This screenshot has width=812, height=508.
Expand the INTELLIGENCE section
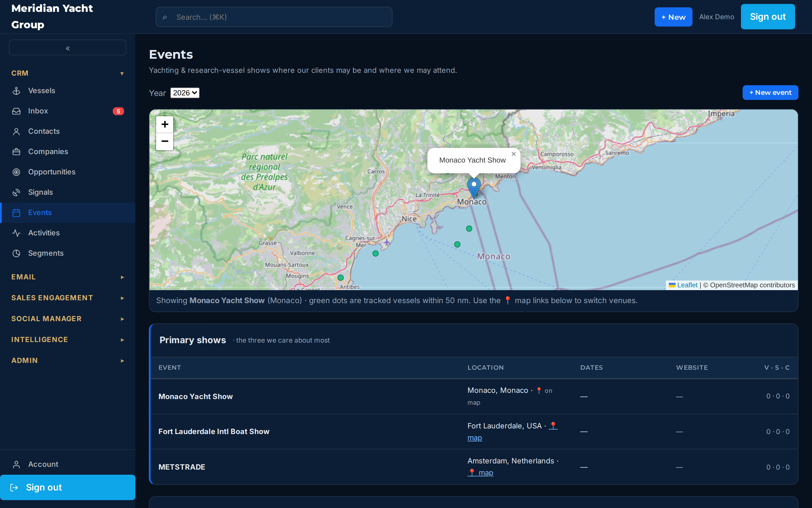pos(68,340)
